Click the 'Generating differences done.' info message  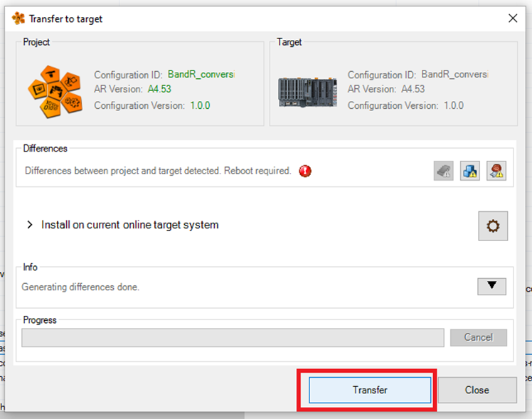click(80, 287)
